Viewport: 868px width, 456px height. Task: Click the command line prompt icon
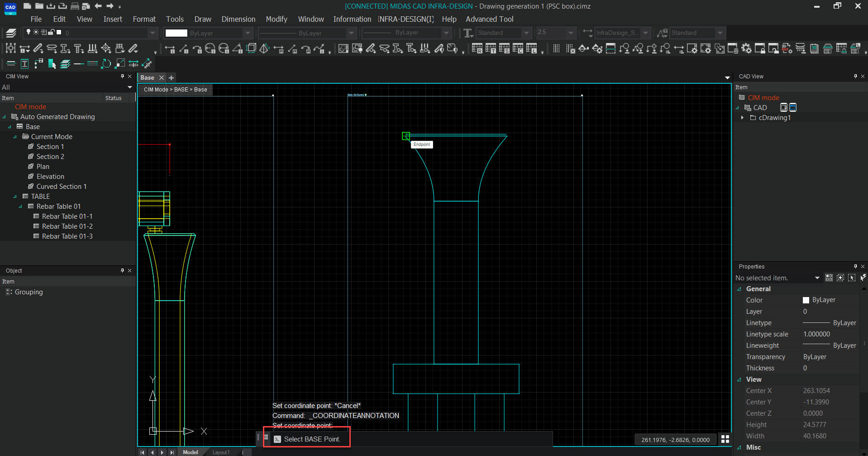(x=277, y=439)
